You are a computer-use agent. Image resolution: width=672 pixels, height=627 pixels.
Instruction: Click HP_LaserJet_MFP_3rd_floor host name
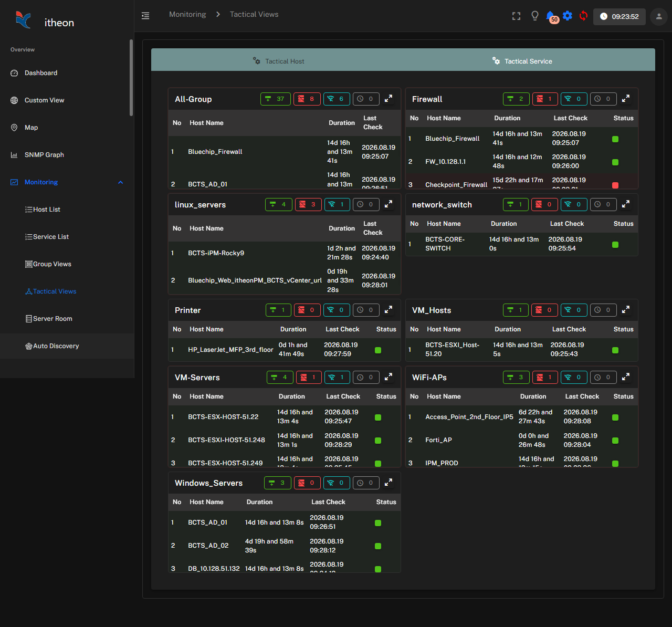coord(230,350)
